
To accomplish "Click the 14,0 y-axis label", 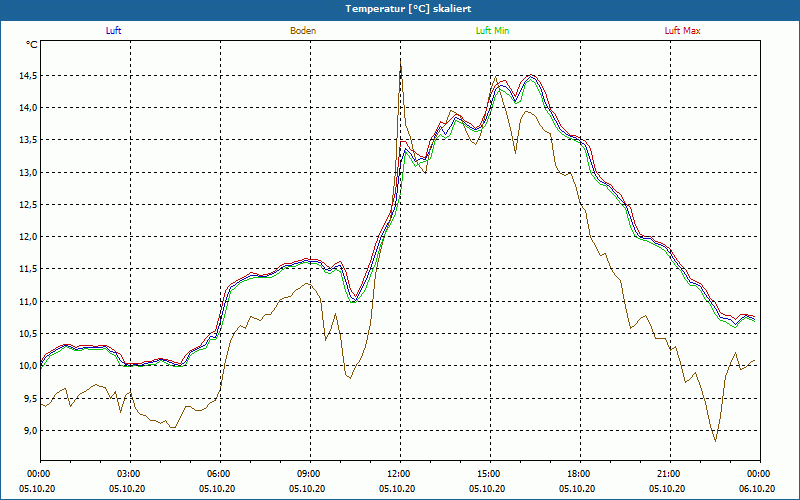I will click(x=28, y=108).
